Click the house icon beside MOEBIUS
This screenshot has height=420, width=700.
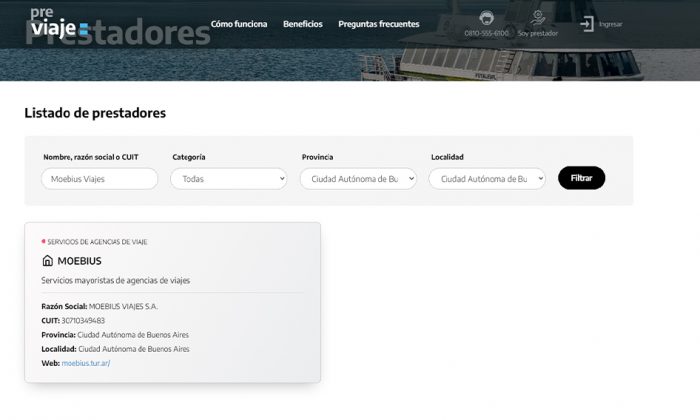[x=47, y=261]
